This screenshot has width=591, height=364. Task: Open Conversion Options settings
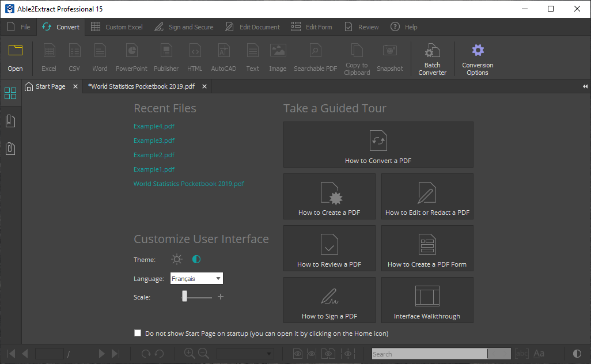tap(478, 58)
